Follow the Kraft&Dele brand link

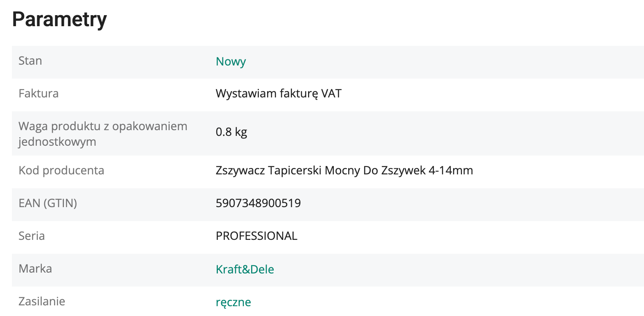[245, 269]
